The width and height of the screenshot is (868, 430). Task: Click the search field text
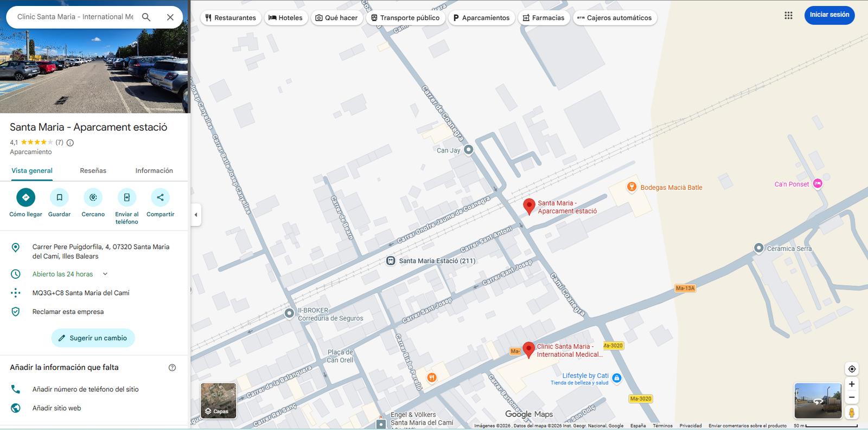(x=75, y=17)
